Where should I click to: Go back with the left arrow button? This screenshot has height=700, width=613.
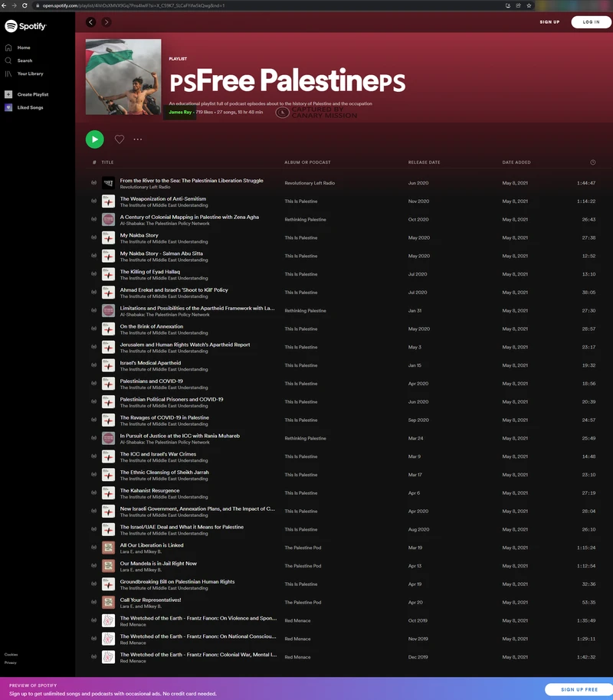pos(90,22)
